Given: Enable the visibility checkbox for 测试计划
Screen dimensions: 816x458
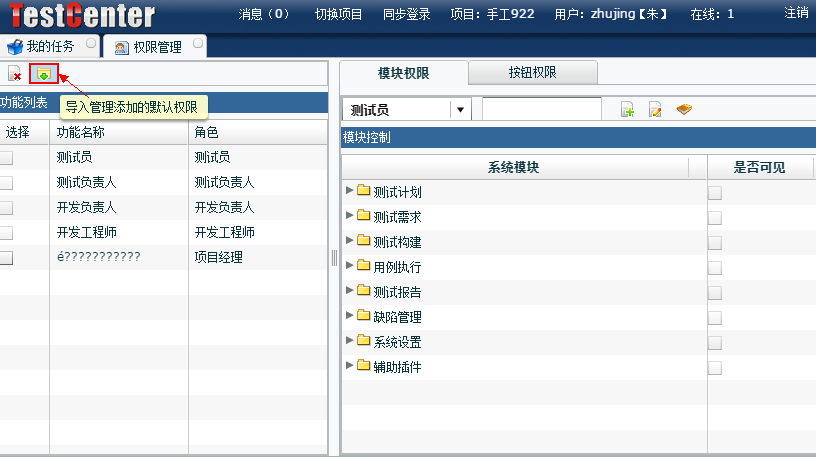Looking at the screenshot, I should coord(715,193).
